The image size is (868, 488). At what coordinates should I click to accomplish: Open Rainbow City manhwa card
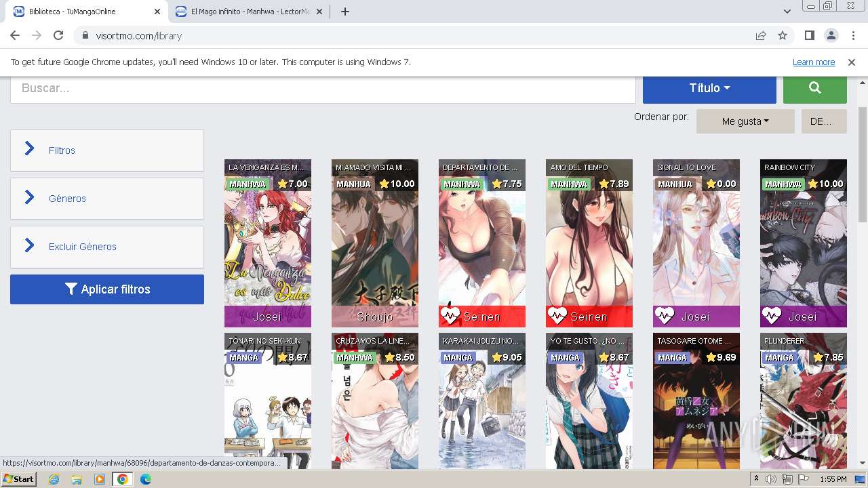(x=804, y=243)
